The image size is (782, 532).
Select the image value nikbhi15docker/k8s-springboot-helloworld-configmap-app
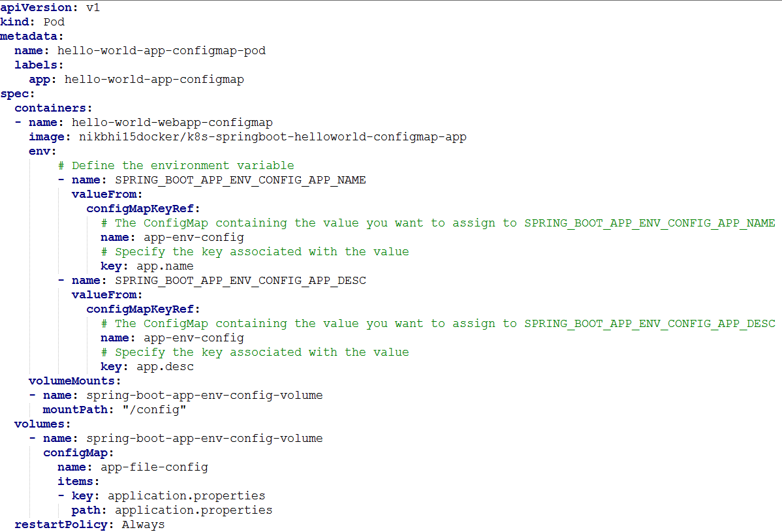coord(273,137)
